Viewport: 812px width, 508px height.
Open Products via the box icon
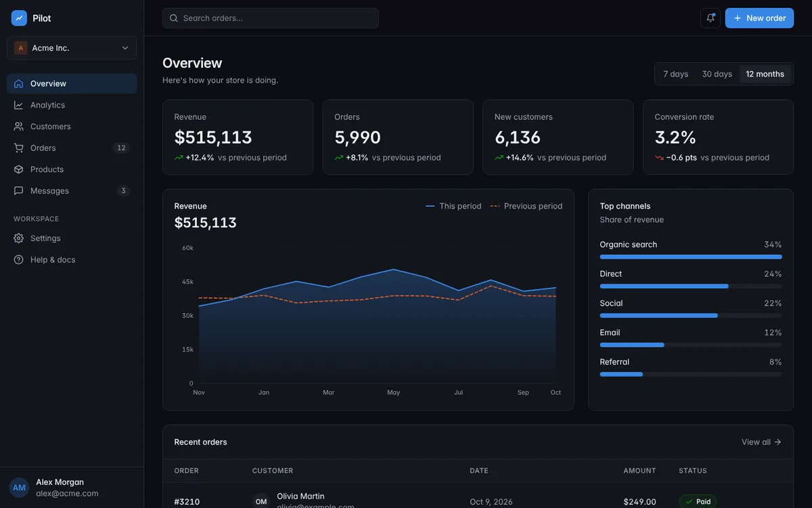pyautogui.click(x=18, y=169)
